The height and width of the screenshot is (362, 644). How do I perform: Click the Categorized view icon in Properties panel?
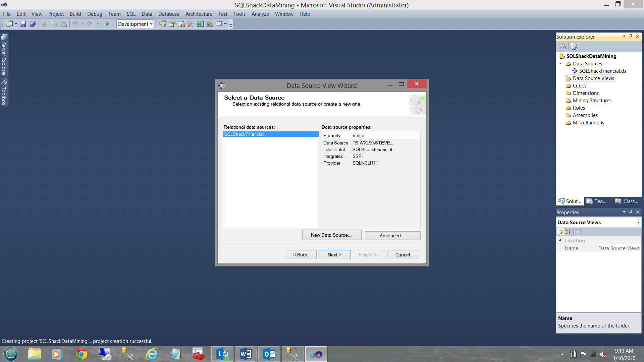[x=560, y=232]
